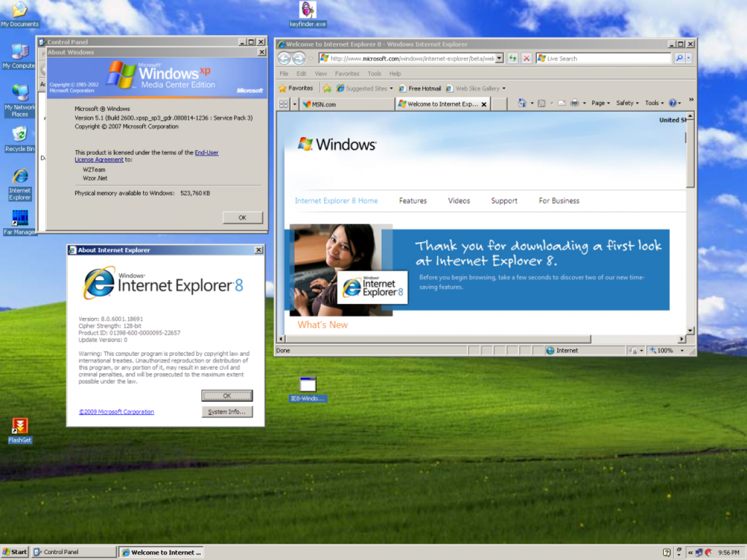Click the red Stop loading icon
The height and width of the screenshot is (560, 747).
(x=526, y=58)
